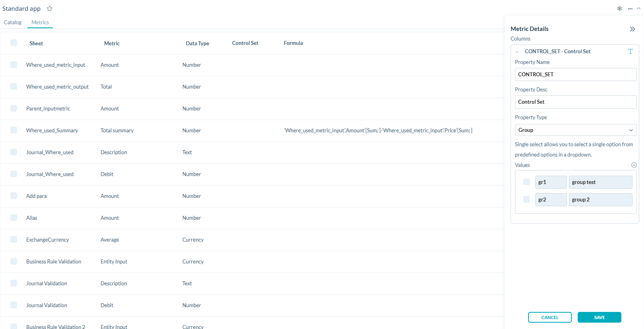Viewport: 644px width, 329px height.
Task: Collapse the CONTROL_SET - Control Set section
Action: pyautogui.click(x=517, y=52)
